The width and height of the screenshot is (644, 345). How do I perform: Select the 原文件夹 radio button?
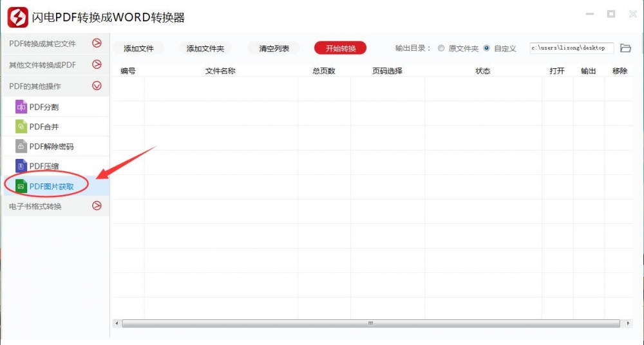pyautogui.click(x=441, y=48)
